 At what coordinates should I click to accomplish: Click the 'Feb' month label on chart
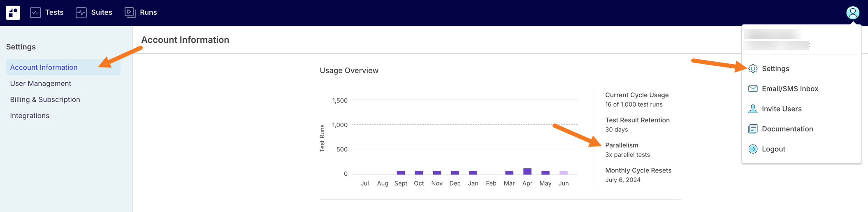[x=491, y=184]
